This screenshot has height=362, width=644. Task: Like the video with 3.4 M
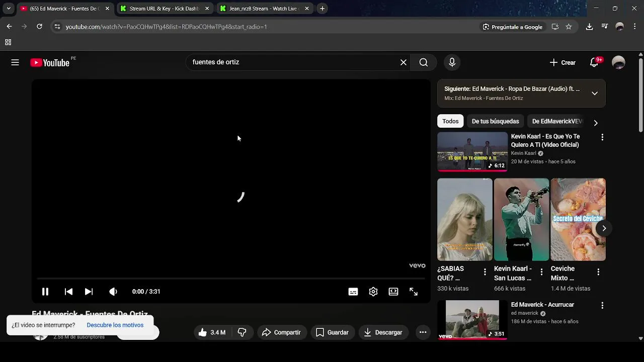coord(212,332)
